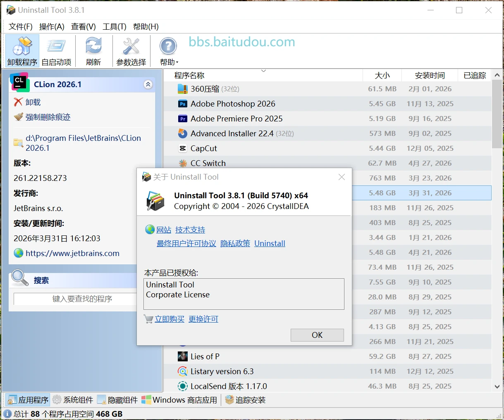This screenshot has height=420, width=504.
Task: Select the Lies of P row name
Action: pos(205,356)
